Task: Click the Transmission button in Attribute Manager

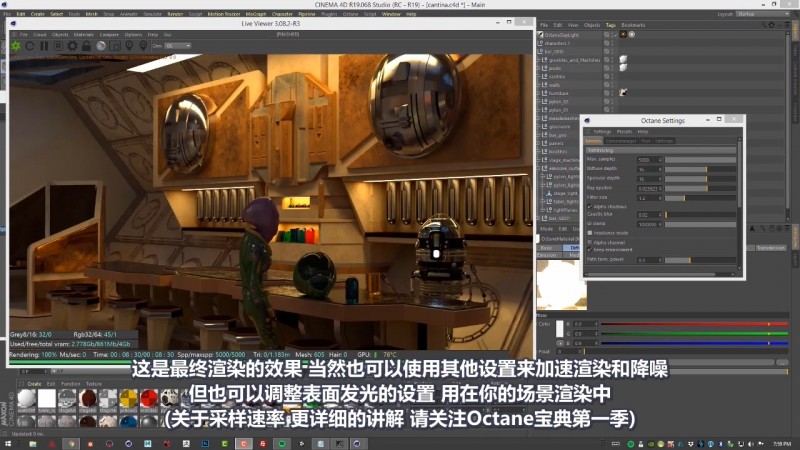Action: [770, 248]
